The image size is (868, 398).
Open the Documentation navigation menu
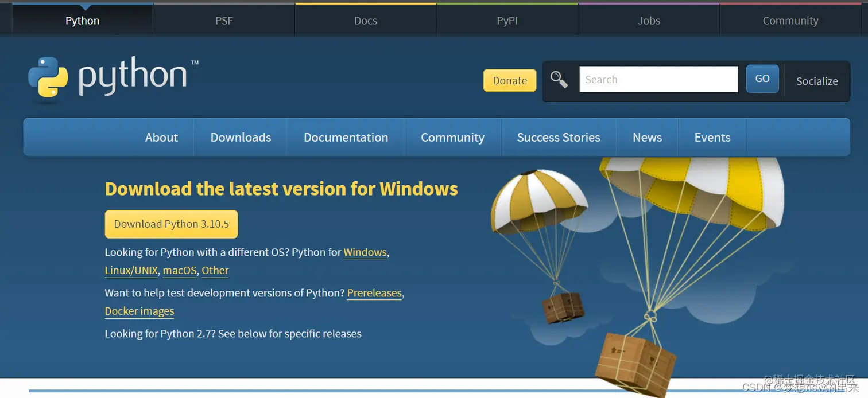[346, 137]
